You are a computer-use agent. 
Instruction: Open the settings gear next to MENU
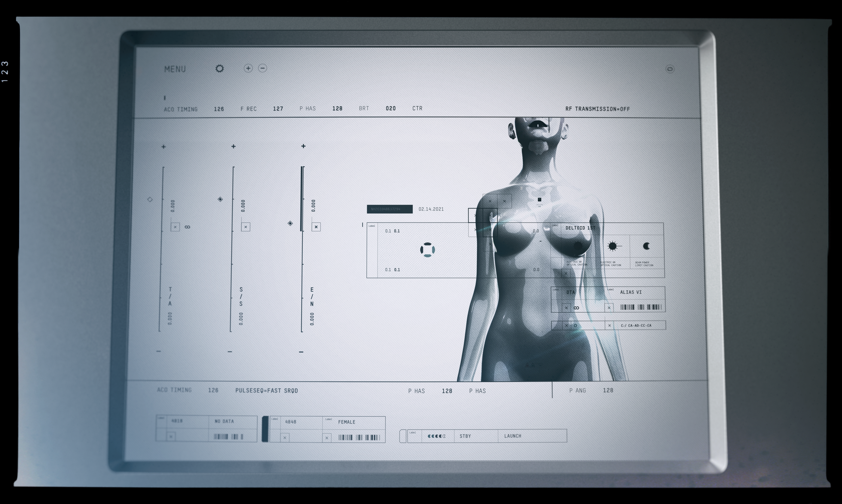coord(219,69)
